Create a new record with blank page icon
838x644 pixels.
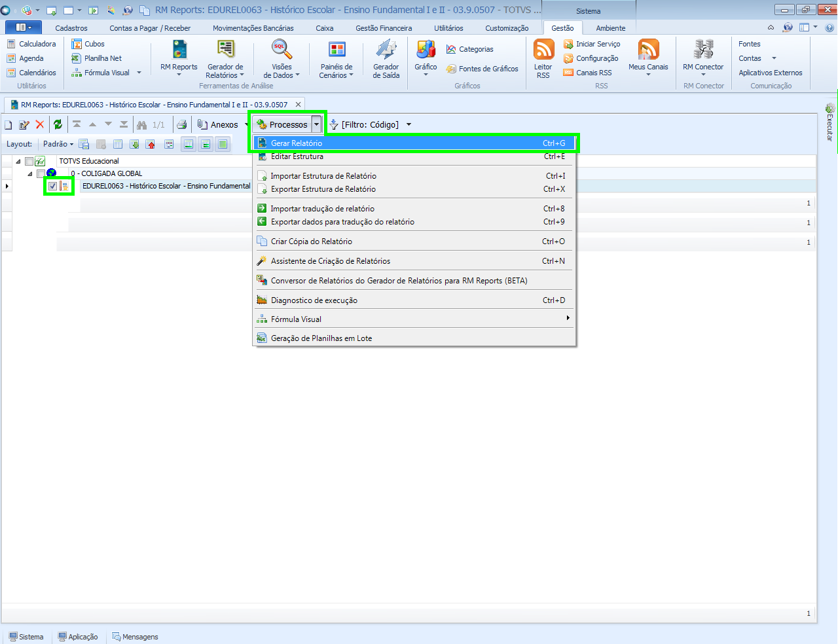click(x=9, y=124)
